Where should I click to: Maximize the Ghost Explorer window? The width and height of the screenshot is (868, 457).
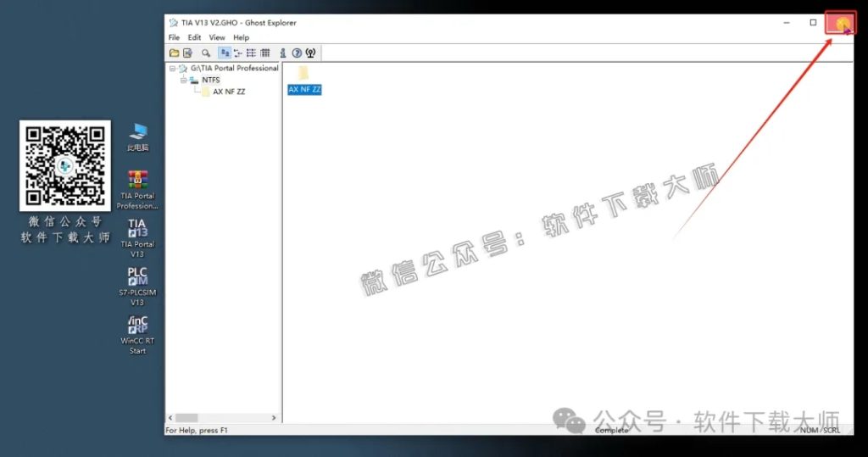pos(813,23)
